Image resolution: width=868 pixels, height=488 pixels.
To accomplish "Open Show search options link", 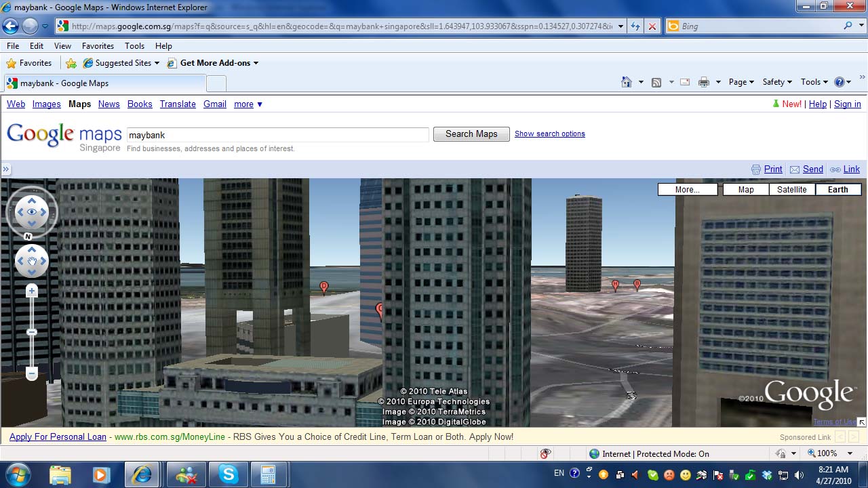I will pos(550,134).
